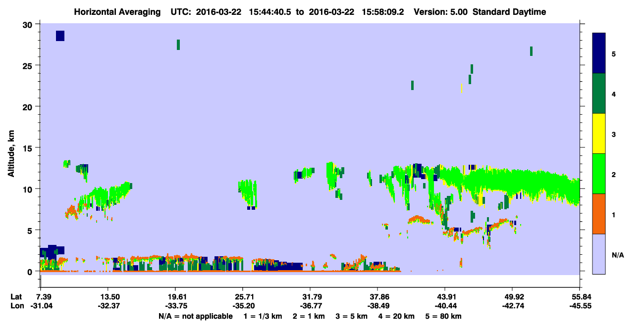
Task: Click the latitude value 43.91
Action: pos(445,297)
